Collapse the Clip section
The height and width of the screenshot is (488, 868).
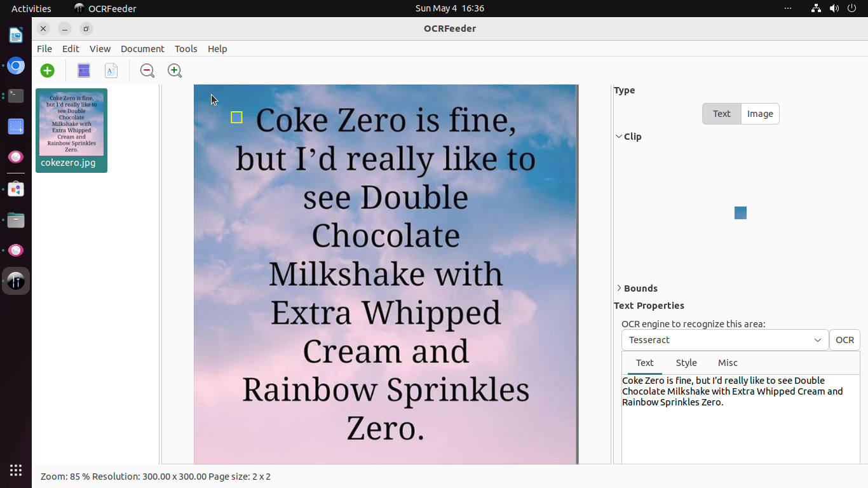coord(628,137)
